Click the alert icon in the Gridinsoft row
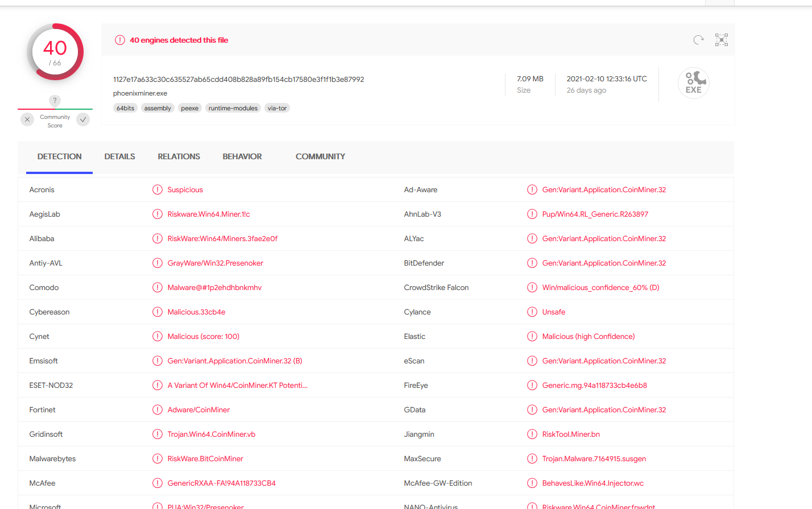This screenshot has height=509, width=812. point(158,434)
